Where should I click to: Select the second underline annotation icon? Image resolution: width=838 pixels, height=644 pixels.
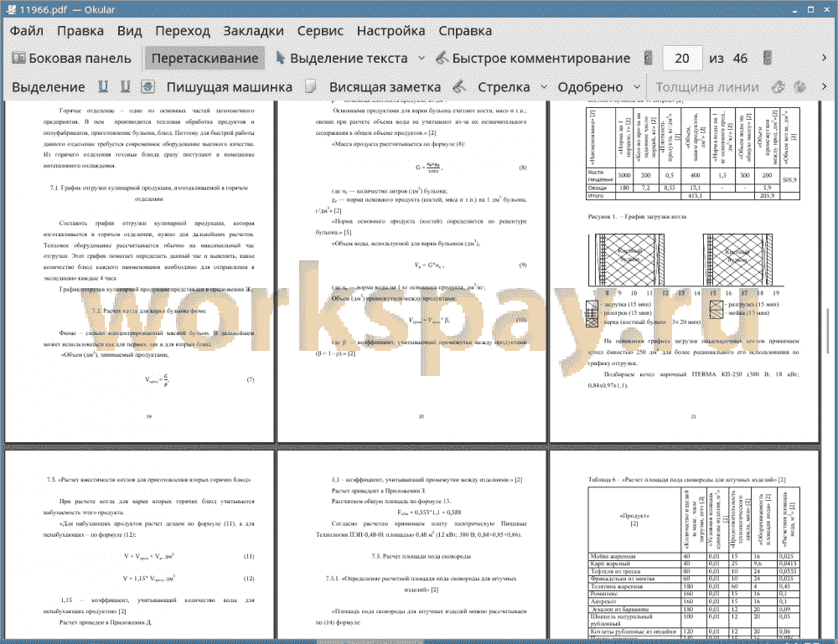(126, 86)
